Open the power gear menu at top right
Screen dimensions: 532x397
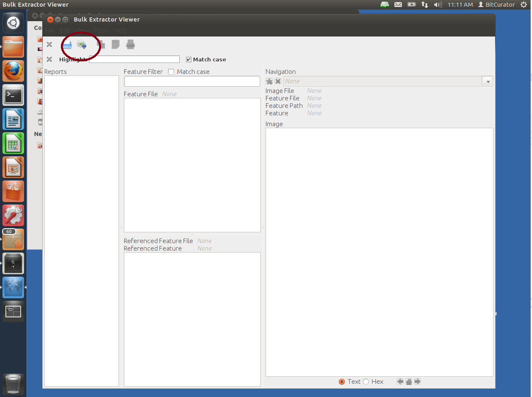pos(524,5)
